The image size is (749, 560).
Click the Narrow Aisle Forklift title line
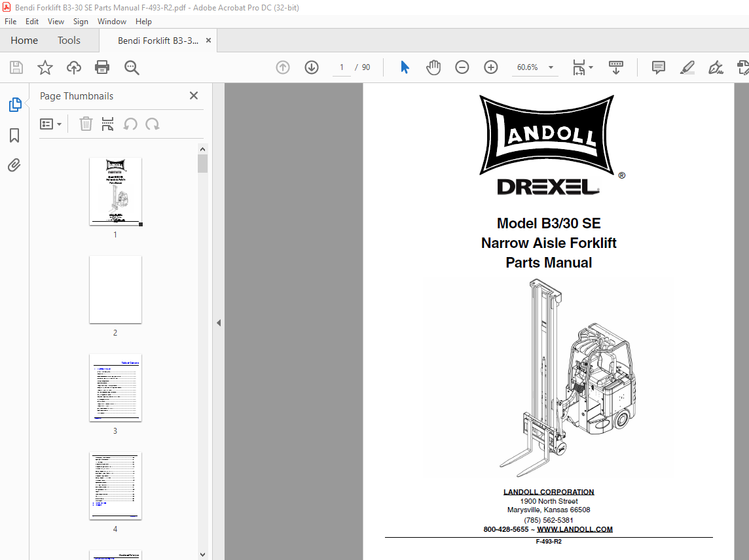549,243
